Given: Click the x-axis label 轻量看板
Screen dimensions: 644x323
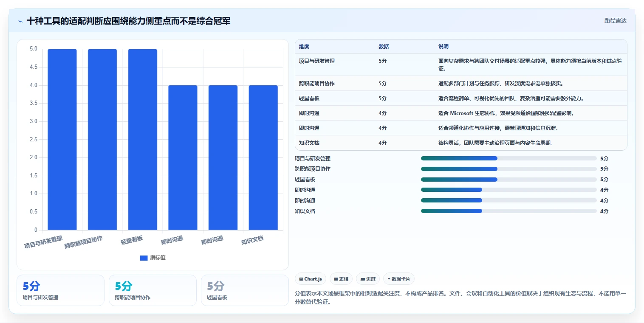Looking at the screenshot, I should pyautogui.click(x=132, y=240).
